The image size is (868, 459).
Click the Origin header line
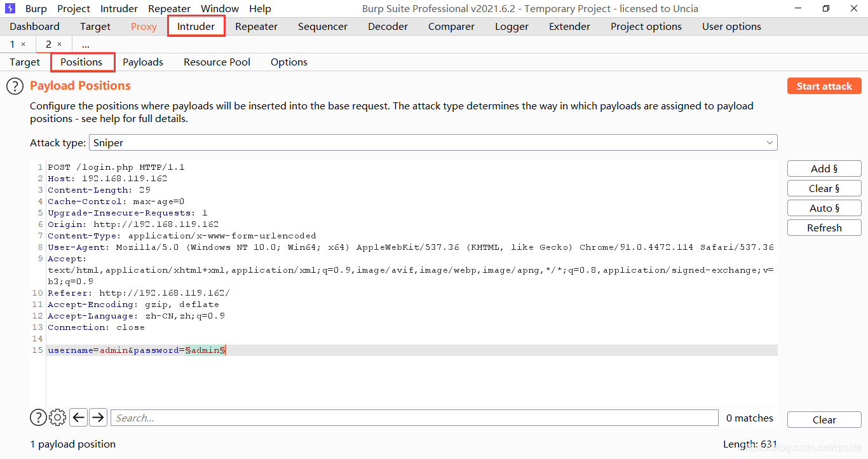[x=133, y=224]
